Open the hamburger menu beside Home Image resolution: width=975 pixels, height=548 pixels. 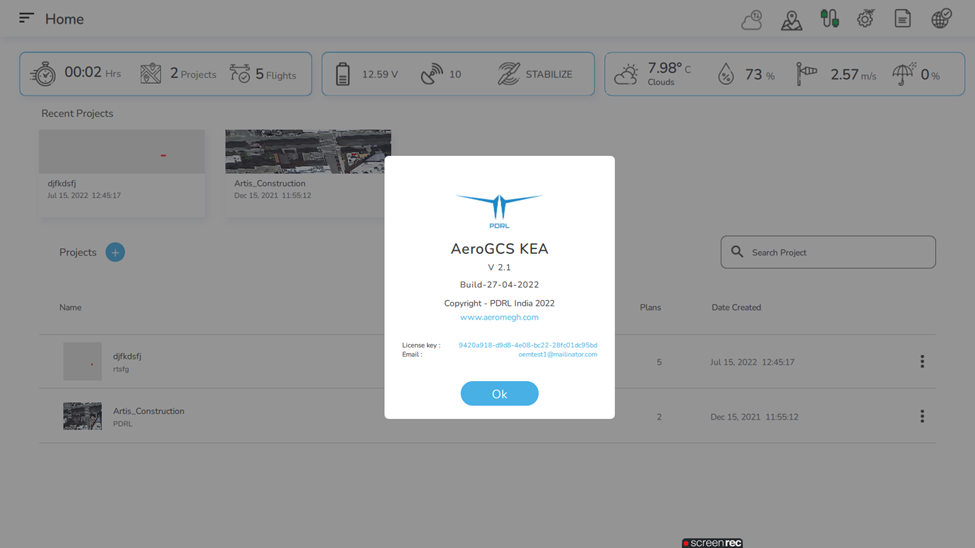tap(26, 18)
